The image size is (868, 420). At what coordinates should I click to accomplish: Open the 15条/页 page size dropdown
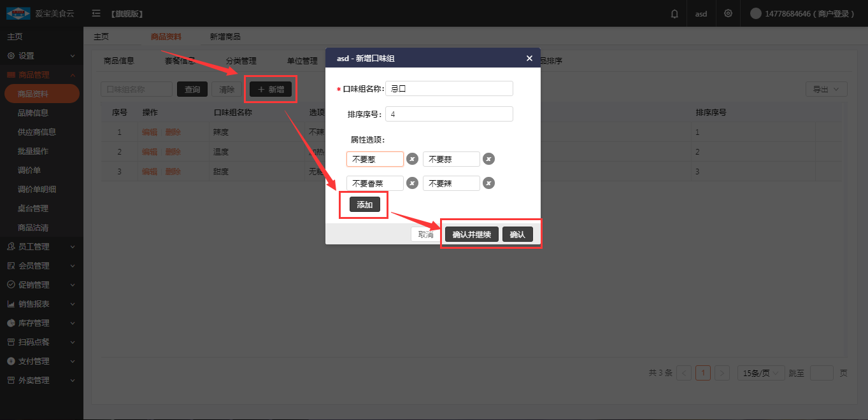[x=761, y=373]
